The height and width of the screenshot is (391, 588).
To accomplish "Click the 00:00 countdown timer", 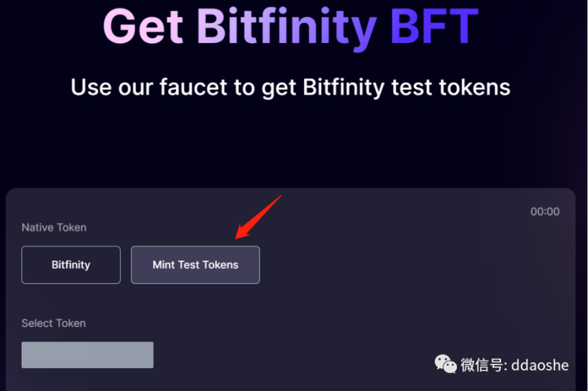I will tap(544, 212).
